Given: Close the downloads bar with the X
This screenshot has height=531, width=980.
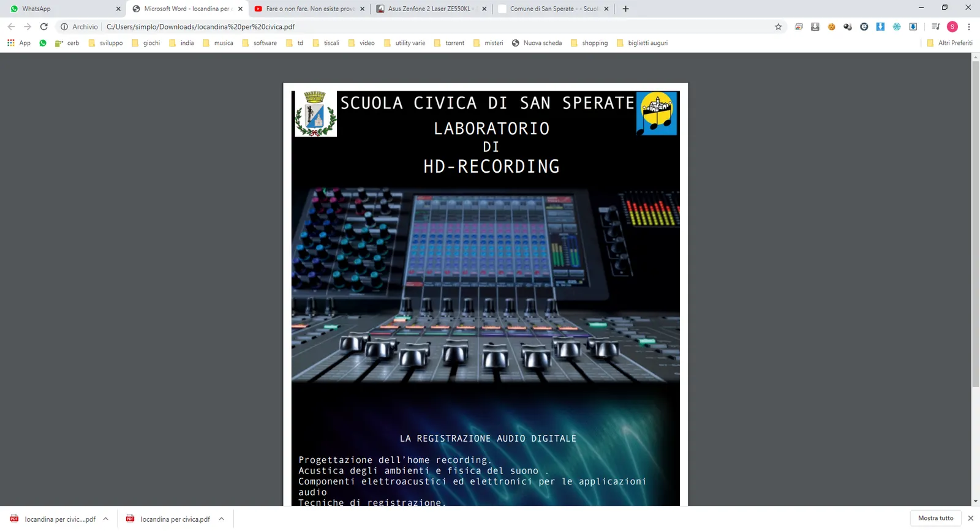Looking at the screenshot, I should point(970,518).
